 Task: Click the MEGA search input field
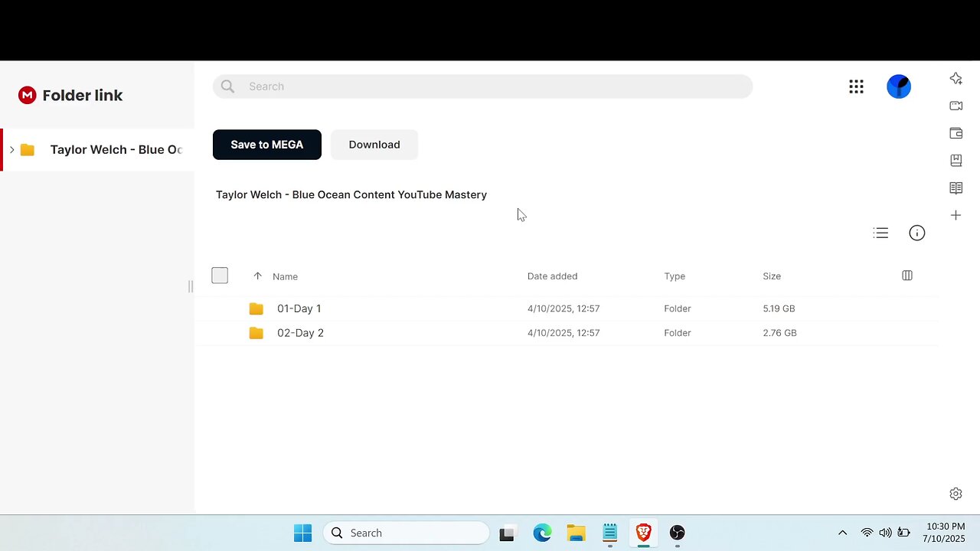point(482,86)
